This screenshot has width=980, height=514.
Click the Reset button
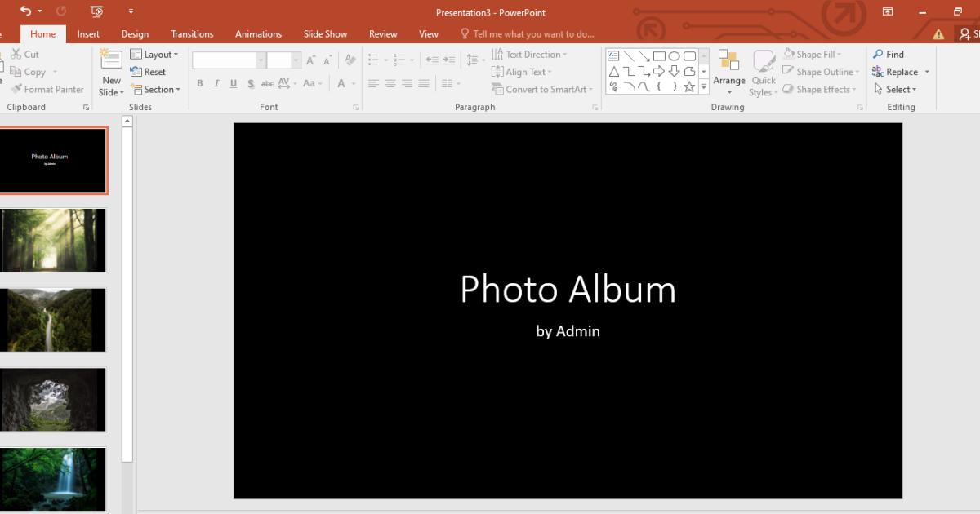(x=149, y=72)
